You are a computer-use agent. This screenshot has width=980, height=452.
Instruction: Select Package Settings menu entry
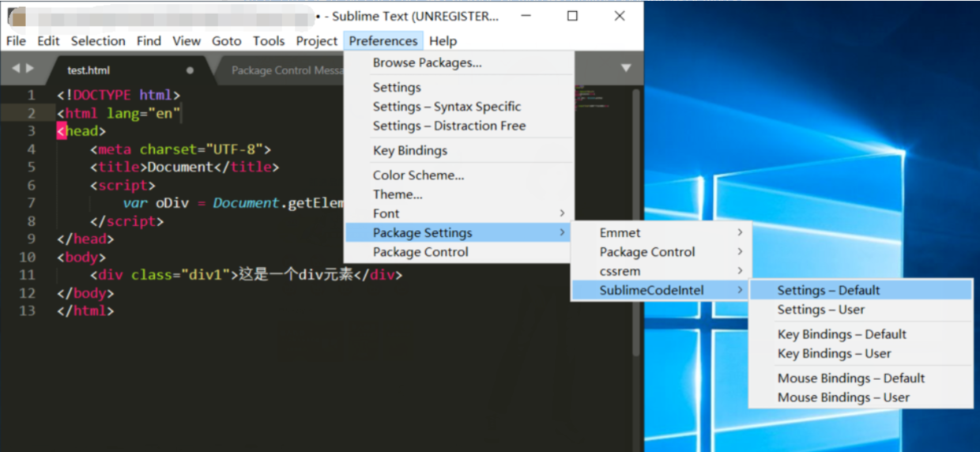[x=458, y=233]
